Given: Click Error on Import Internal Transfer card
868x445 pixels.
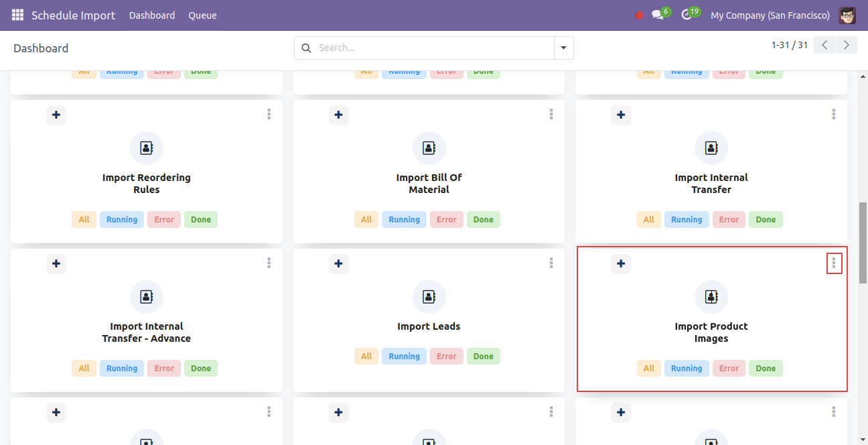Looking at the screenshot, I should click(x=729, y=220).
